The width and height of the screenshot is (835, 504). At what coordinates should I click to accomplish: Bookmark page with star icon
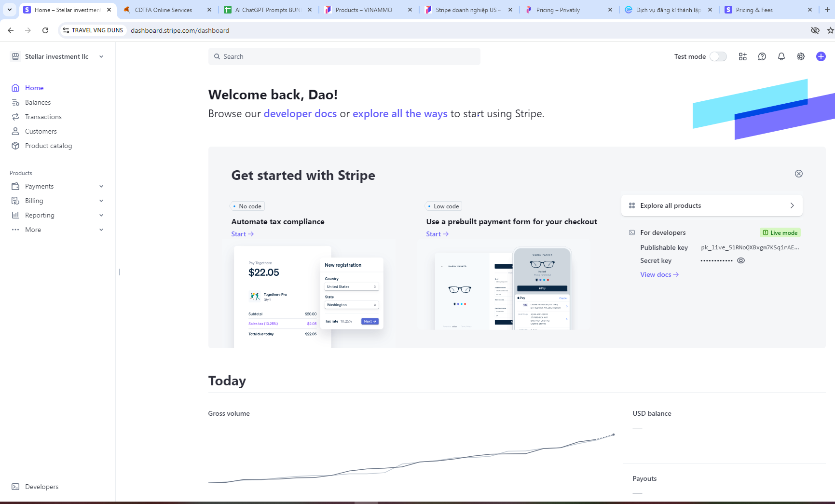point(830,30)
